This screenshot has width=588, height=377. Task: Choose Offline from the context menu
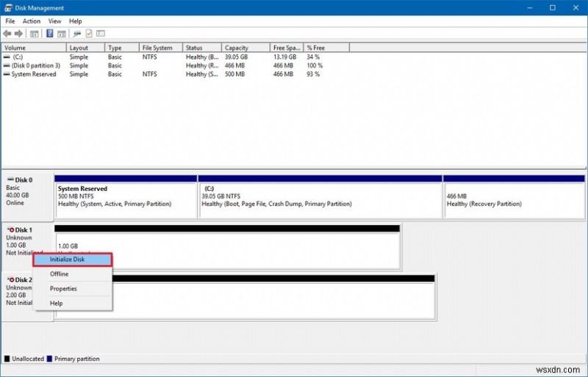coord(72,274)
